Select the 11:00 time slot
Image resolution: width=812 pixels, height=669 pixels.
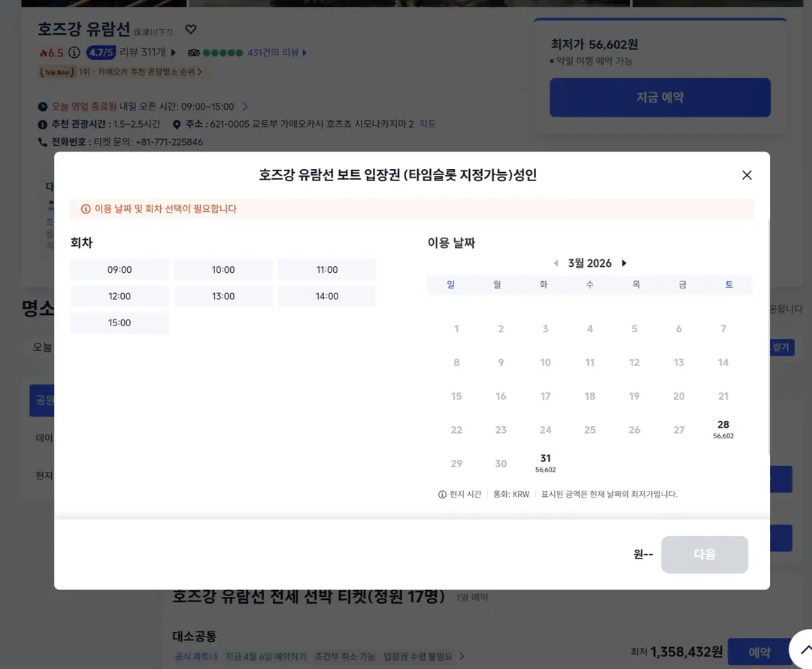(327, 269)
